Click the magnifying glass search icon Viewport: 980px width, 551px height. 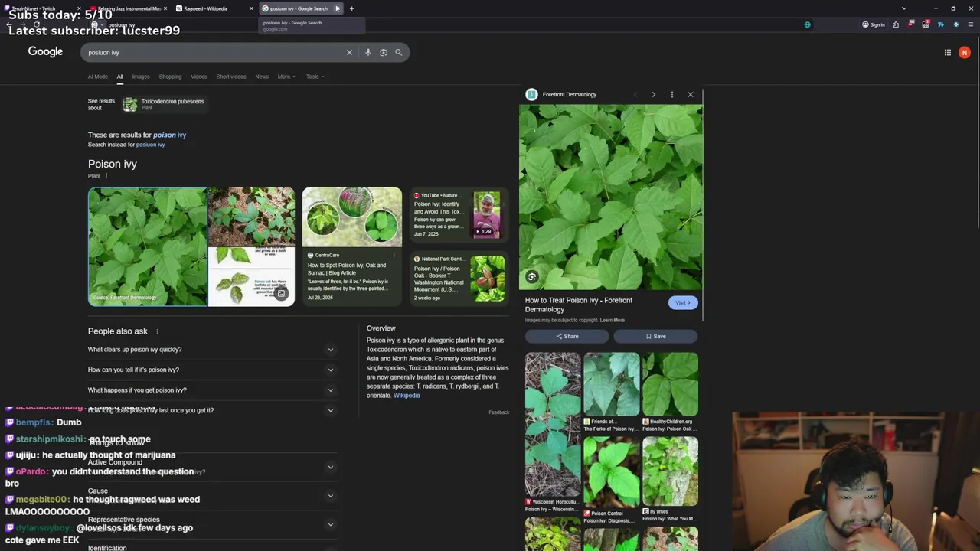click(x=398, y=52)
